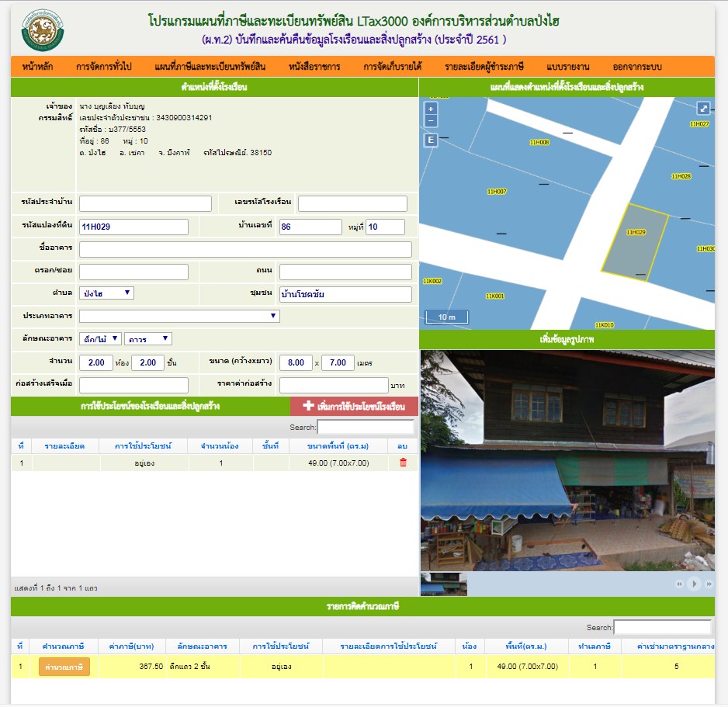
Task: Zoom out on the parcel map
Action: click(431, 121)
